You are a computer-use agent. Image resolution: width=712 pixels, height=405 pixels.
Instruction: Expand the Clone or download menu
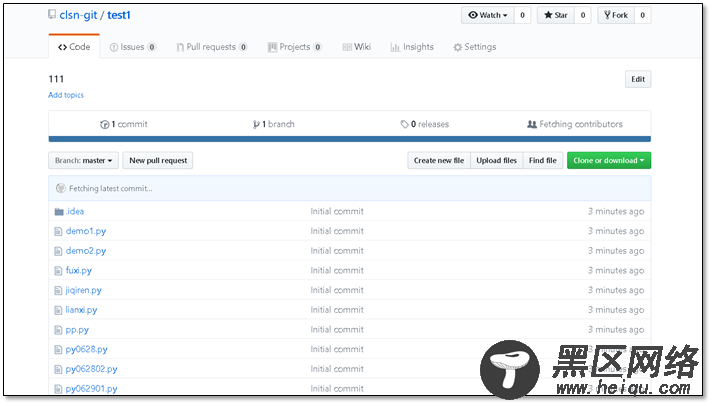click(608, 161)
